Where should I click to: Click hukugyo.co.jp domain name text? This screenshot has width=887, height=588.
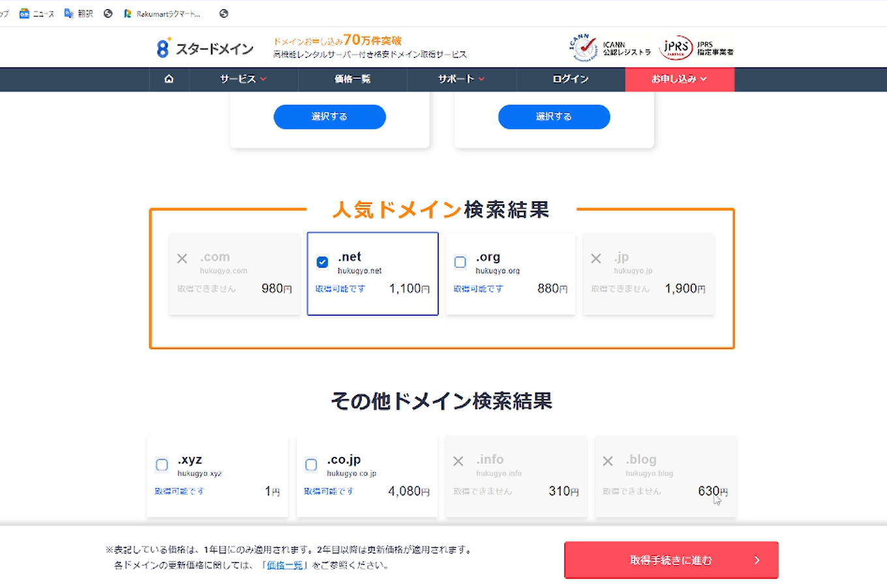point(352,473)
